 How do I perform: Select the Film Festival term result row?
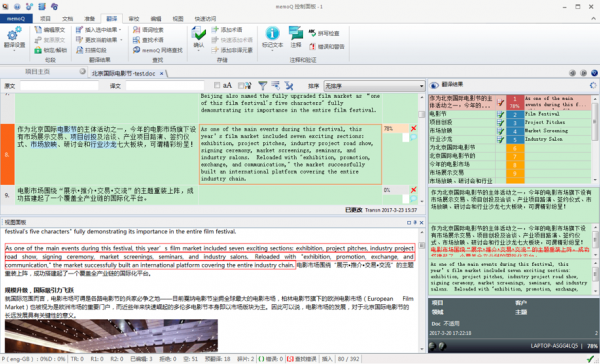pyautogui.click(x=511, y=114)
